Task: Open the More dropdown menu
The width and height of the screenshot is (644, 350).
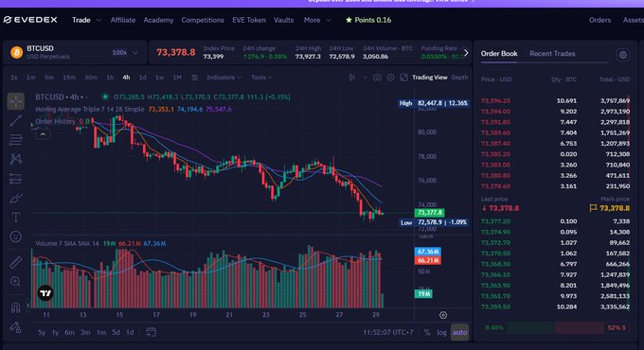Action: (317, 20)
